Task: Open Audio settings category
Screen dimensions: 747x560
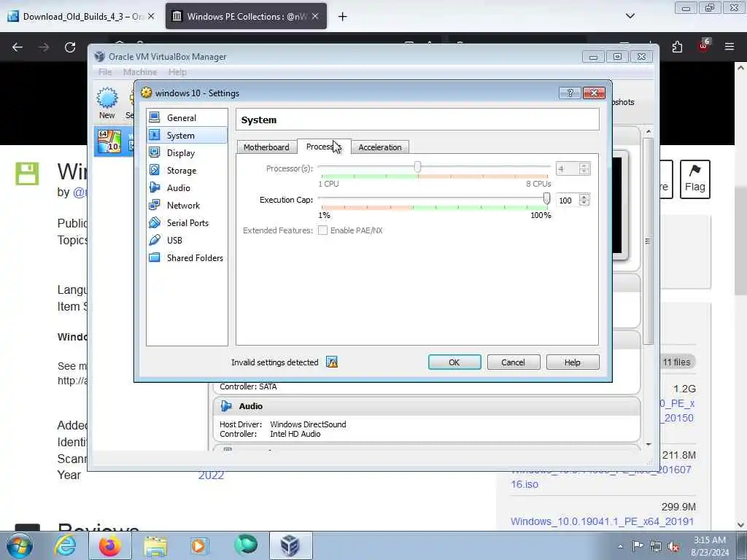Action: pos(187,187)
